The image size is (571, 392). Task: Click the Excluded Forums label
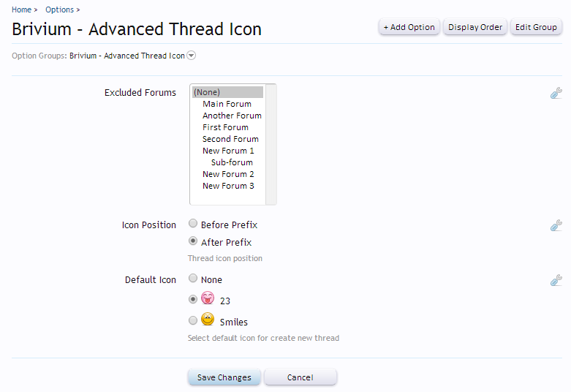point(140,93)
